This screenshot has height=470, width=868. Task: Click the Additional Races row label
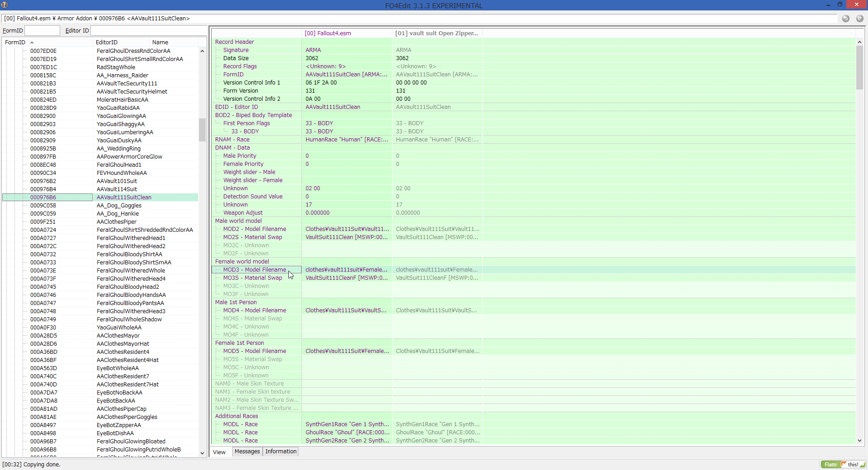[236, 416]
